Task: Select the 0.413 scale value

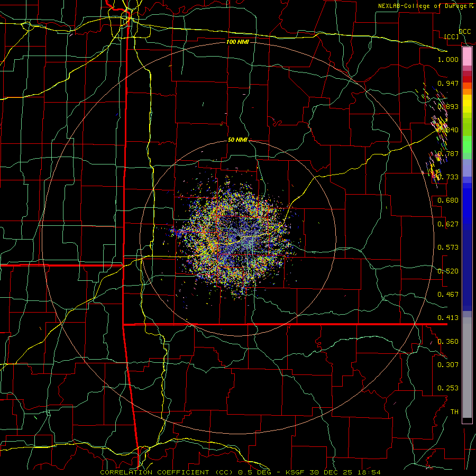Action: [x=448, y=318]
